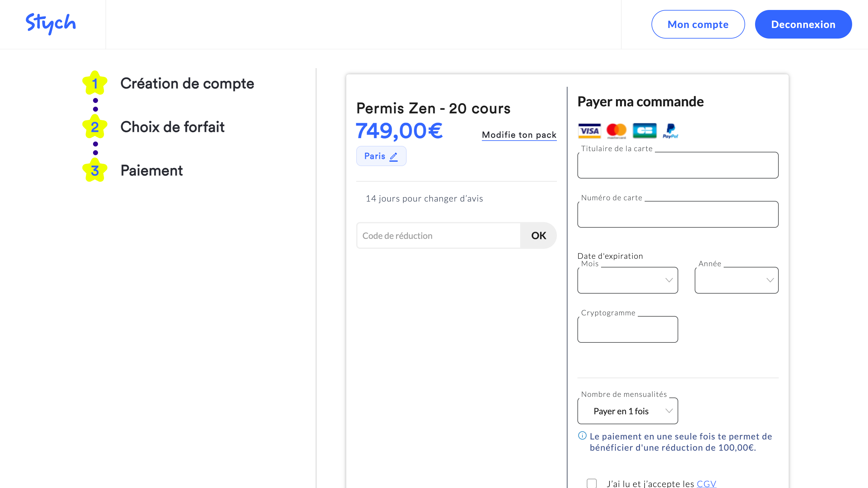Click the pencil icon to edit Paris location
The image size is (868, 488).
[394, 156]
